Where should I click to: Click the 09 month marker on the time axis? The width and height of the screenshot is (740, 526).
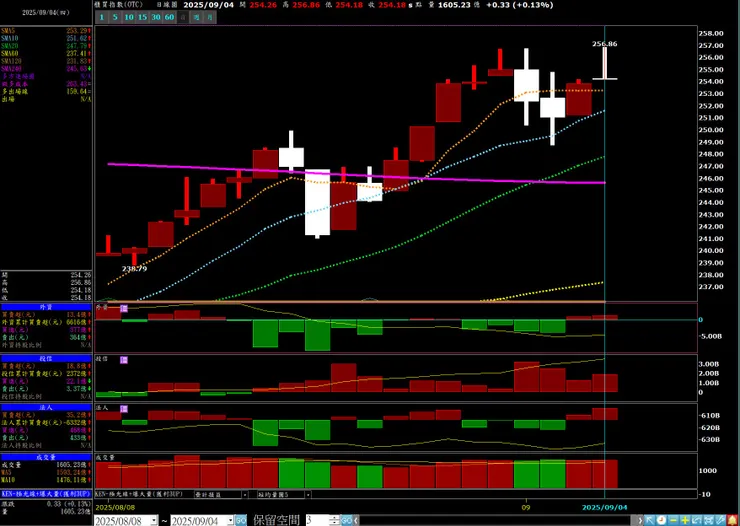pyautogui.click(x=526, y=507)
